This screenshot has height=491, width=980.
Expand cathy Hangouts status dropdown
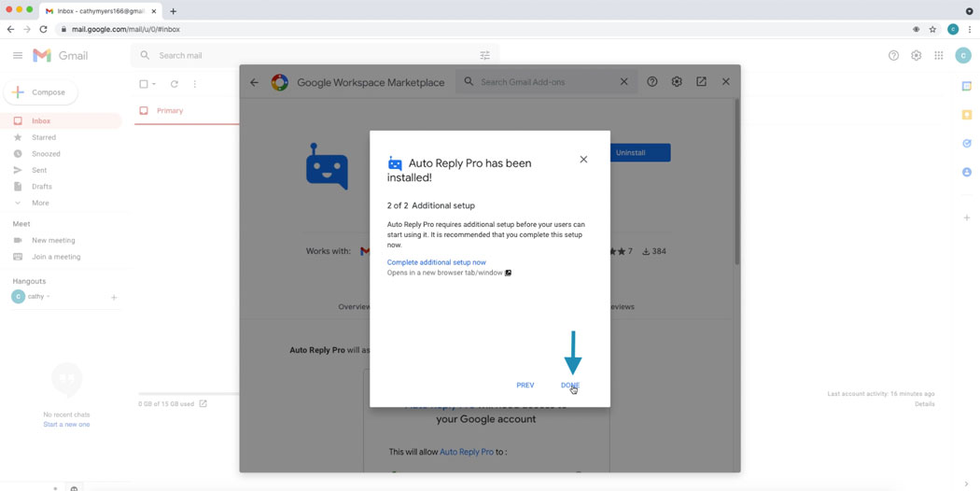49,297
